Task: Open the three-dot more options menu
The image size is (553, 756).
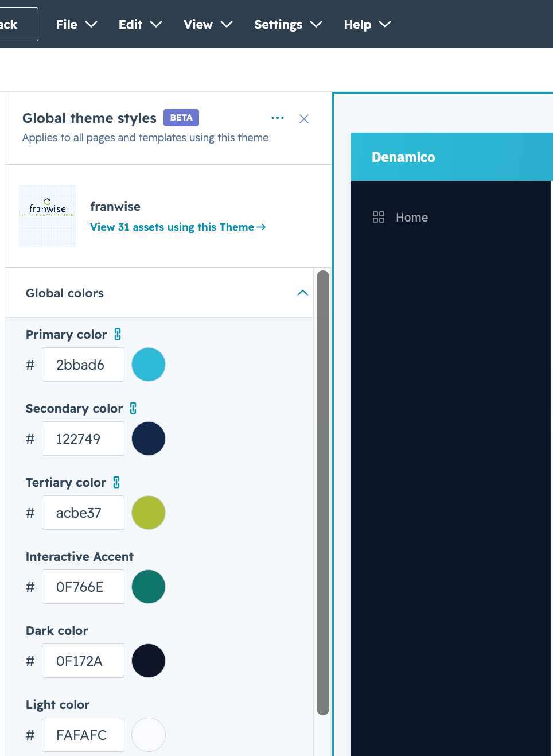Action: click(x=278, y=118)
